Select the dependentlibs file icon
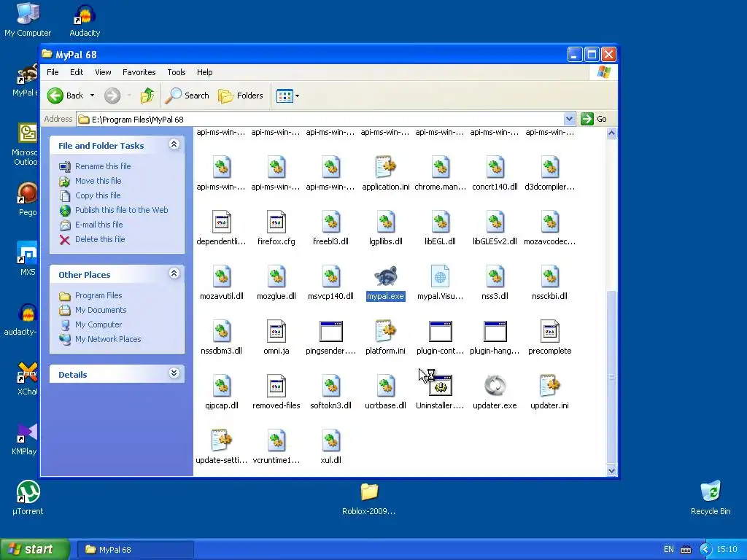The height and width of the screenshot is (560, 747). tap(222, 222)
